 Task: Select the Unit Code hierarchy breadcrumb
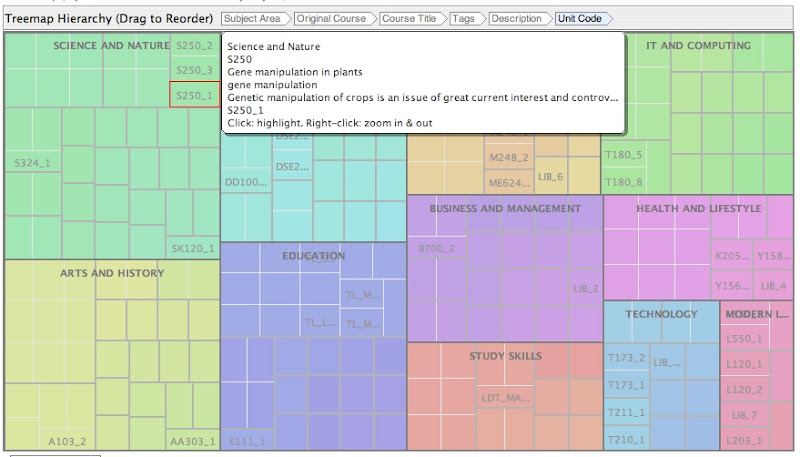(x=581, y=19)
